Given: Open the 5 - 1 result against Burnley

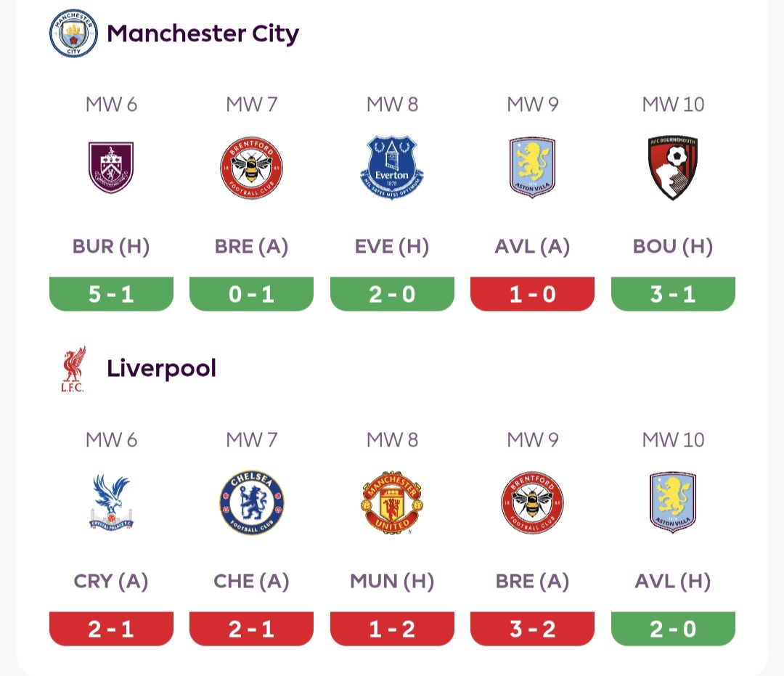Looking at the screenshot, I should tap(111, 294).
